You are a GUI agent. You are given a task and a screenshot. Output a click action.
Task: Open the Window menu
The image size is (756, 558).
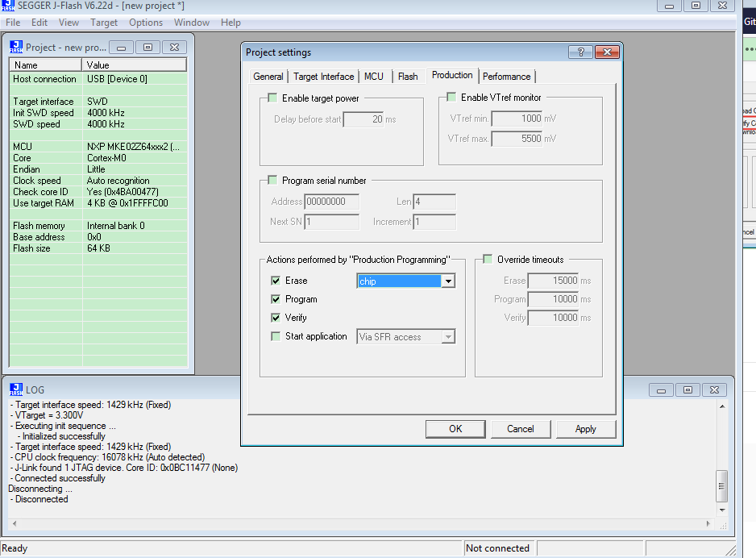[191, 23]
